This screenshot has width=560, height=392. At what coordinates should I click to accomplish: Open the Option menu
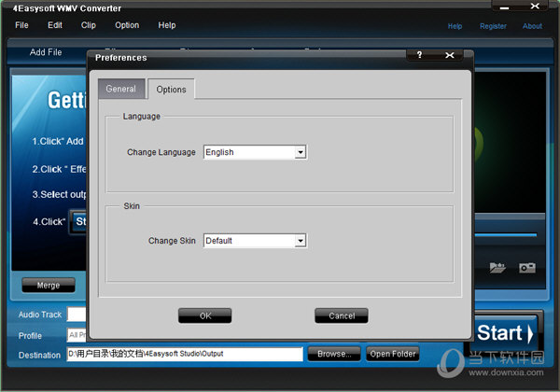127,25
